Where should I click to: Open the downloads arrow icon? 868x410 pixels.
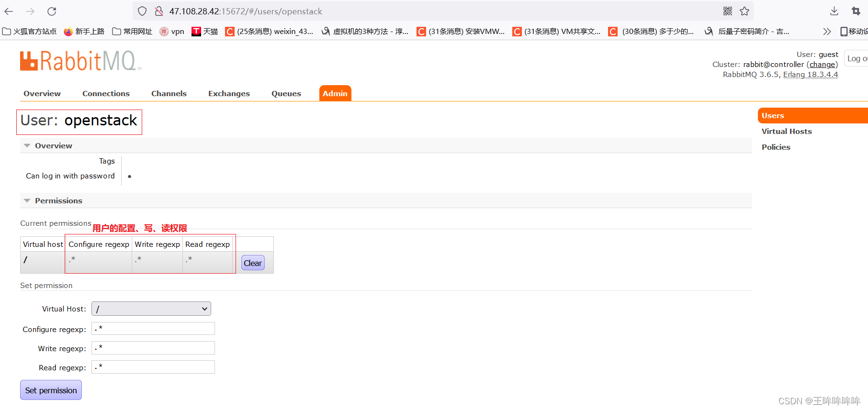point(834,11)
